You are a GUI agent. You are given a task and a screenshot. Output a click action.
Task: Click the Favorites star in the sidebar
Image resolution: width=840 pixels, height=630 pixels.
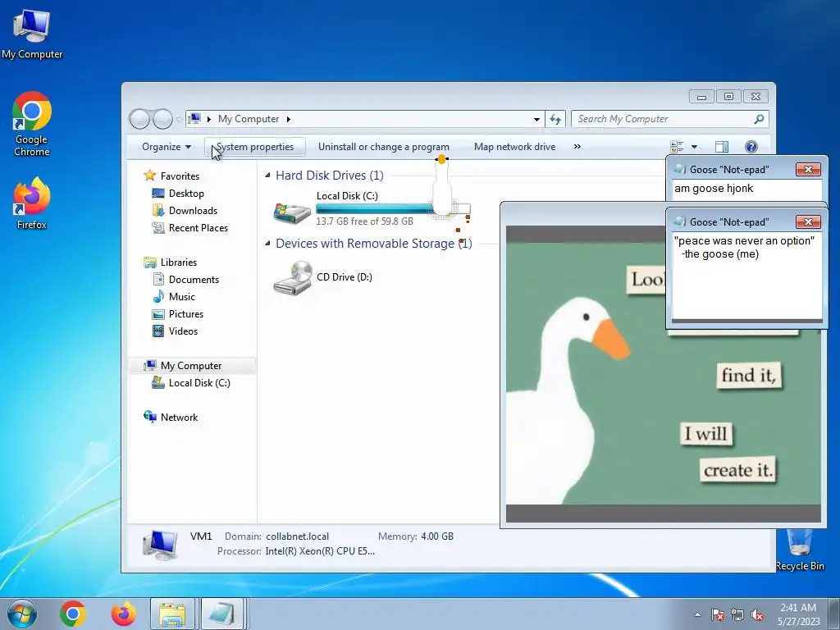149,176
